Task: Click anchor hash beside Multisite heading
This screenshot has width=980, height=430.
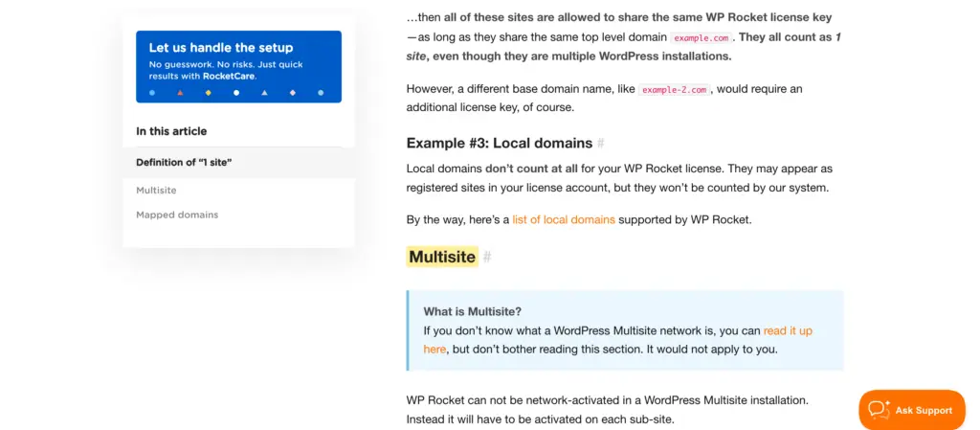Action: (x=487, y=257)
